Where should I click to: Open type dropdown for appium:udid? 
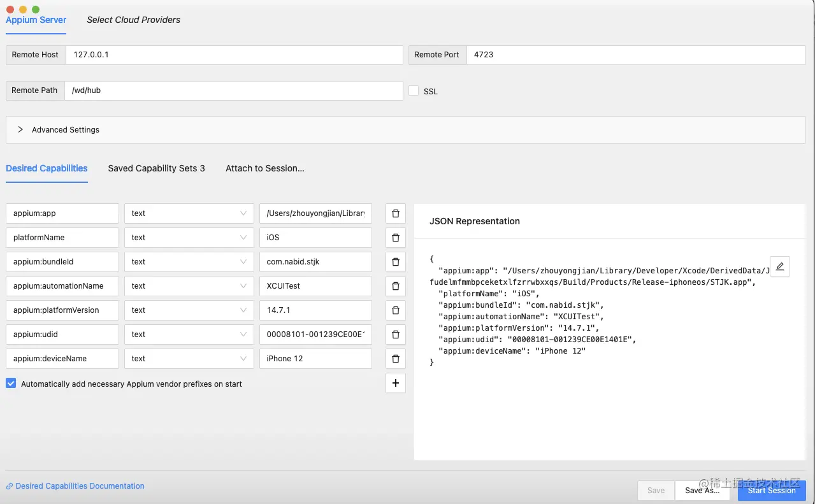click(189, 335)
